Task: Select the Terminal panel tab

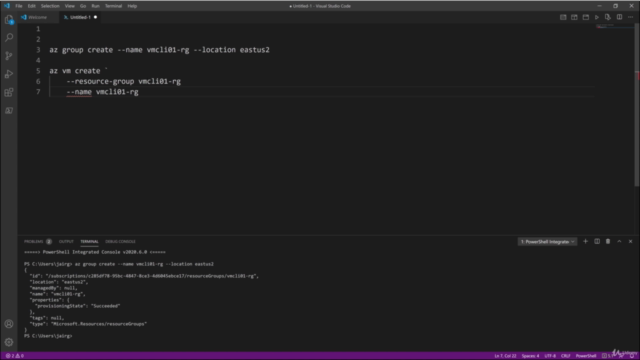Action: tap(89, 242)
